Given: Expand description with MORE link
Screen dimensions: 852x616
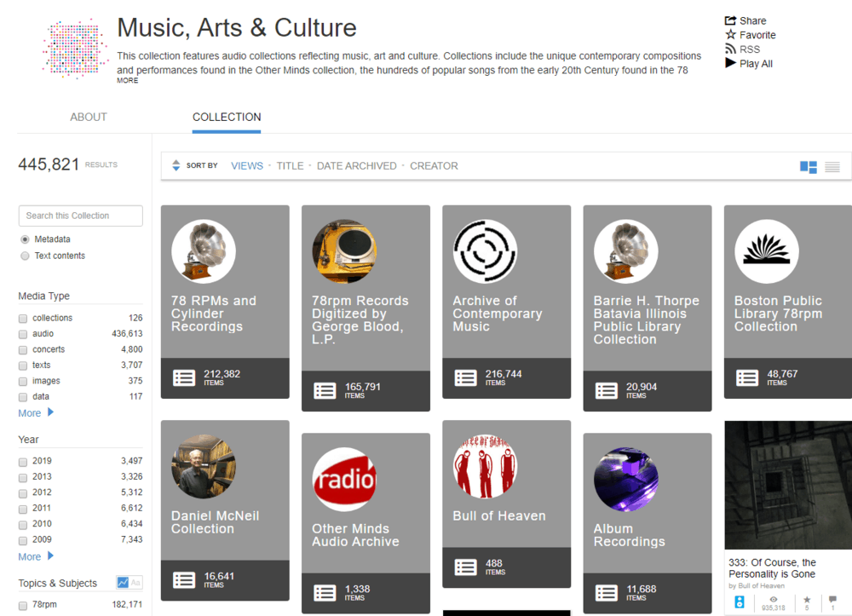Looking at the screenshot, I should pos(127,80).
